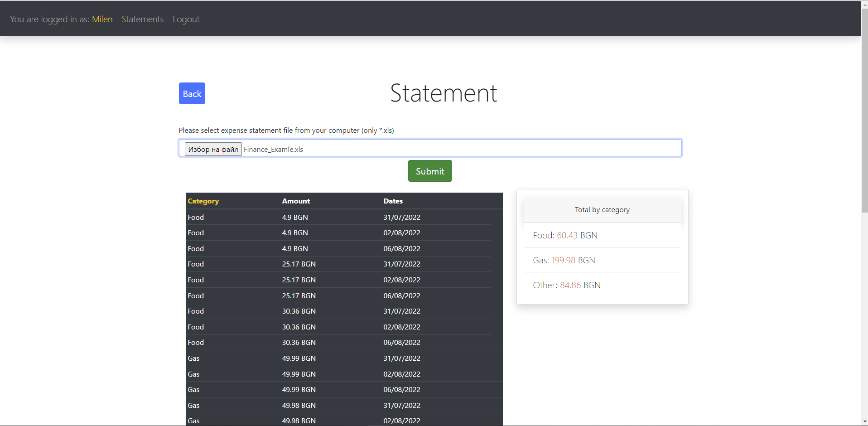The width and height of the screenshot is (868, 426).
Task: Click the Statements menu item
Action: point(142,19)
